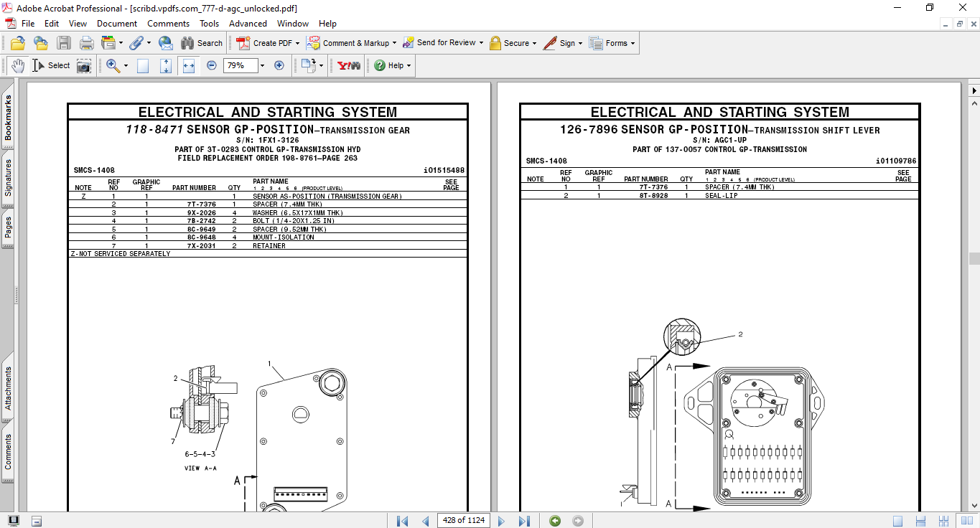
Task: Click the zoom out minus button
Action: [212, 65]
